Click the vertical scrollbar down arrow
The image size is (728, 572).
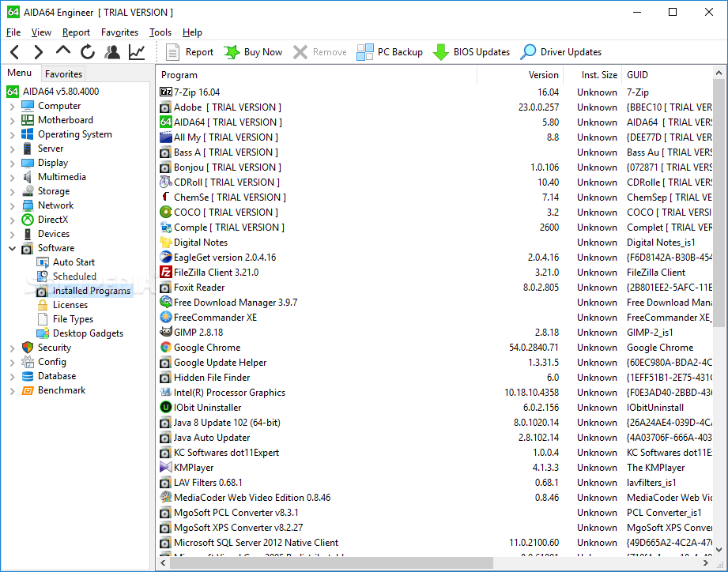(719, 550)
